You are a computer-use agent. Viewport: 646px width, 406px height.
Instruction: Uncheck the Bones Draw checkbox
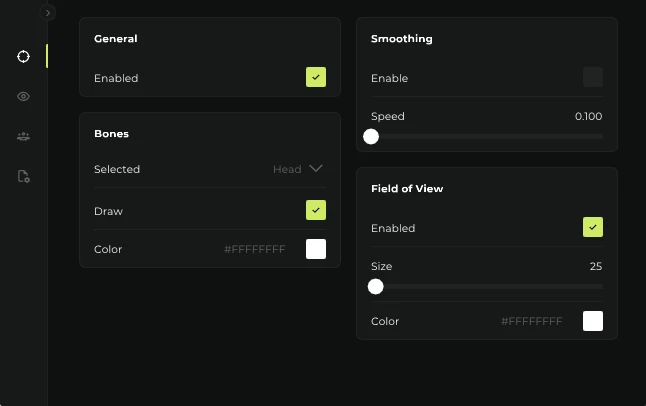click(316, 210)
